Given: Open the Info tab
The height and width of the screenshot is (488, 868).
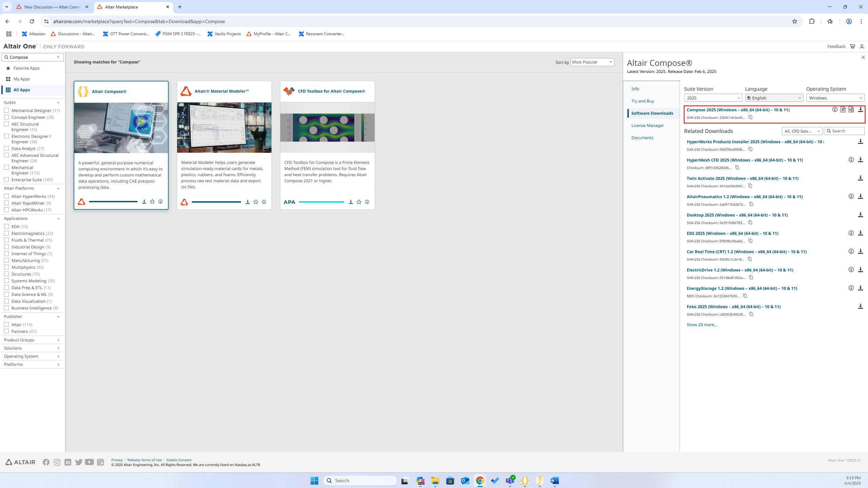Looking at the screenshot, I should point(635,89).
